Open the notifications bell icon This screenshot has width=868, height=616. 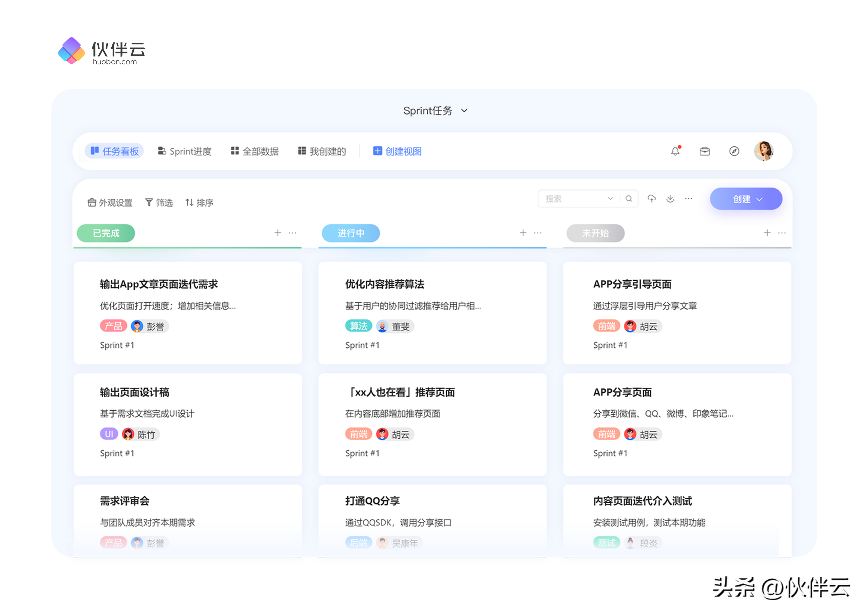675,151
